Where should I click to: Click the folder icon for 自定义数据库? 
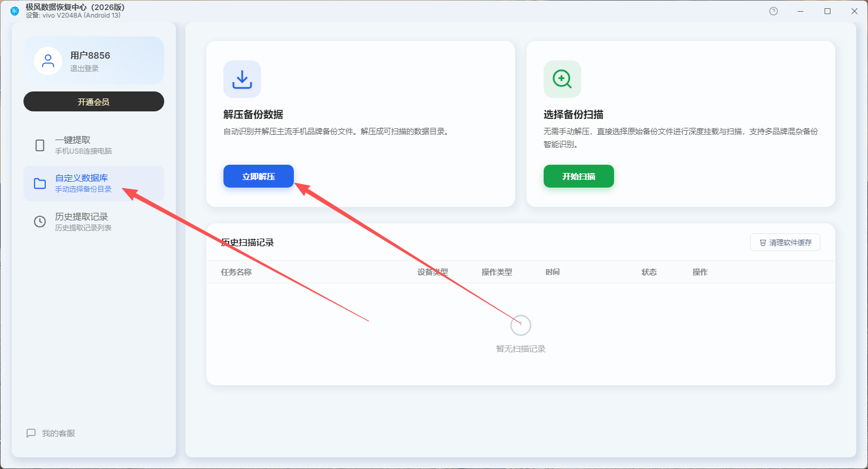click(40, 183)
